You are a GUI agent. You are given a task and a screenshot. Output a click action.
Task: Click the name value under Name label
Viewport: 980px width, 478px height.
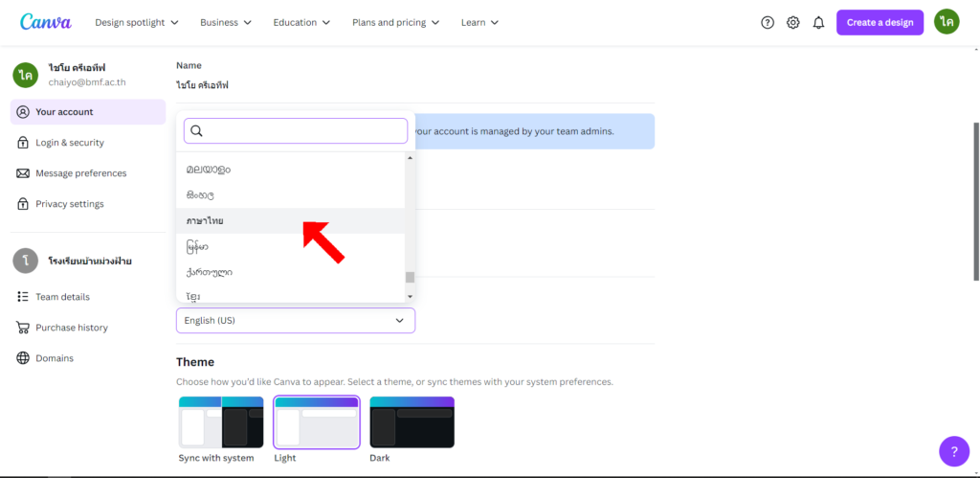click(x=202, y=85)
